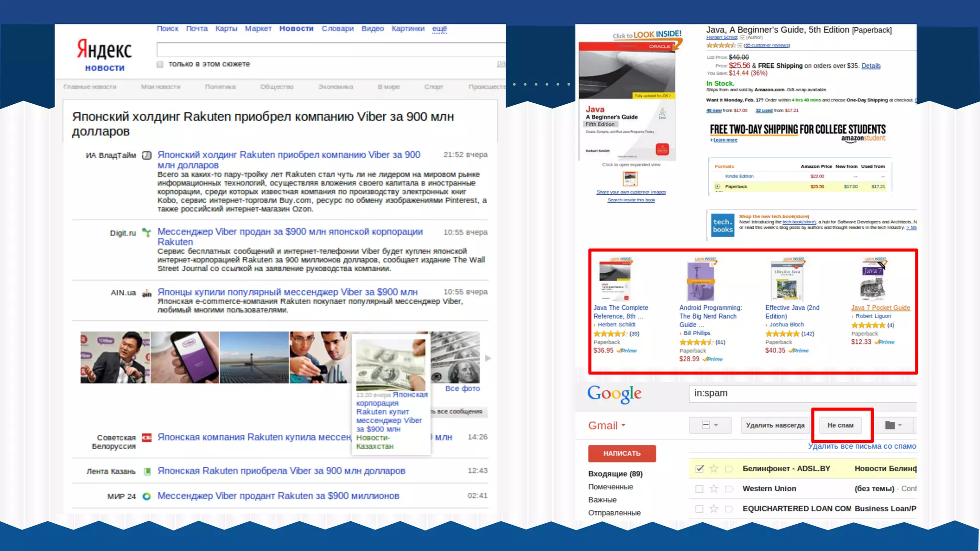Image resolution: width=980 pixels, height=551 pixels.
Task: Check the Western Union email checkbox
Action: click(x=699, y=489)
